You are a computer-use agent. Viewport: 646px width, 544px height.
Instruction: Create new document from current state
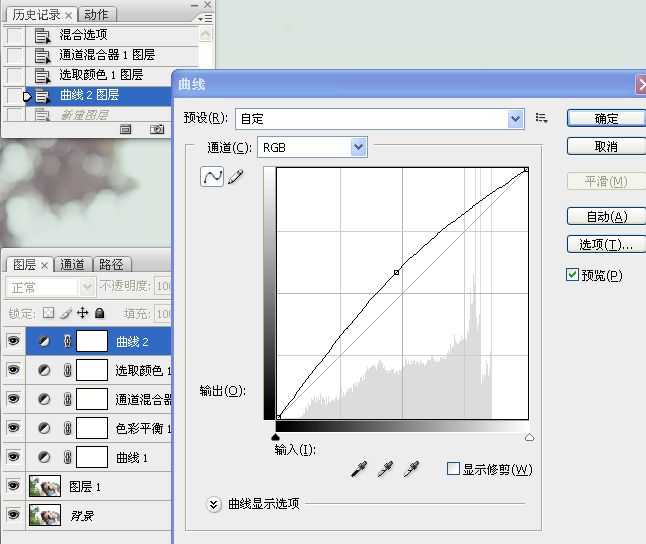pos(126,129)
